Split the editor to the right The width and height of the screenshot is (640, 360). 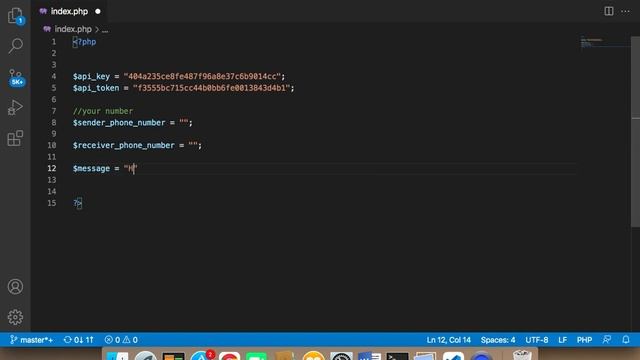click(x=609, y=11)
